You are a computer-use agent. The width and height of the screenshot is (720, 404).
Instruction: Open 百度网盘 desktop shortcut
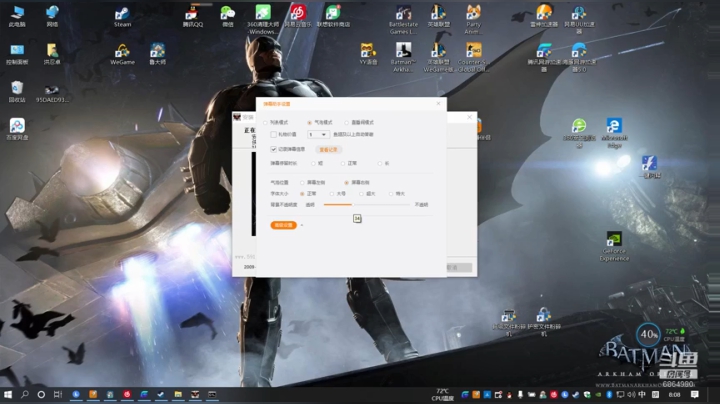[17, 129]
